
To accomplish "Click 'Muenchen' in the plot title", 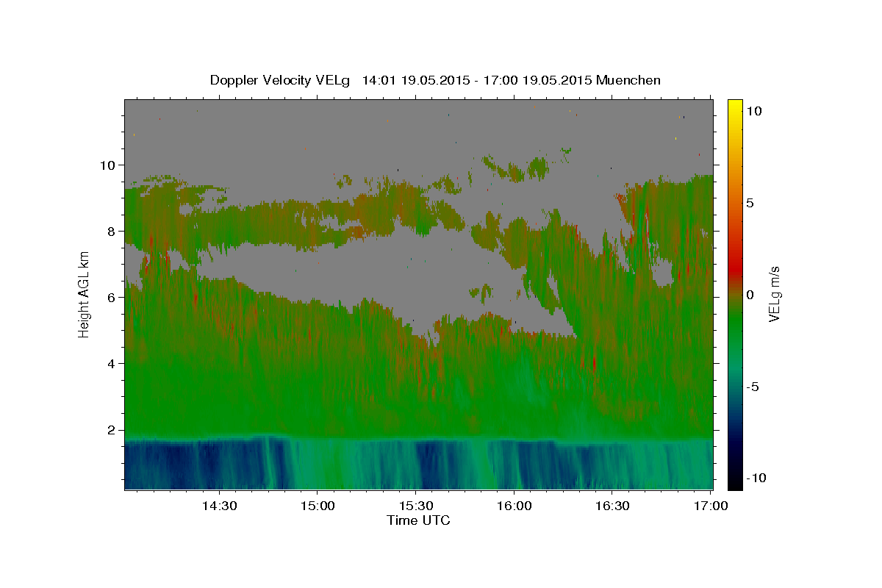I will click(628, 80).
